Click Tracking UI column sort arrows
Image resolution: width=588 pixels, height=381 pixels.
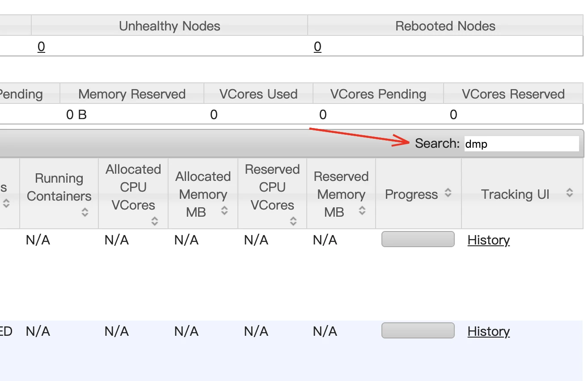click(x=570, y=193)
